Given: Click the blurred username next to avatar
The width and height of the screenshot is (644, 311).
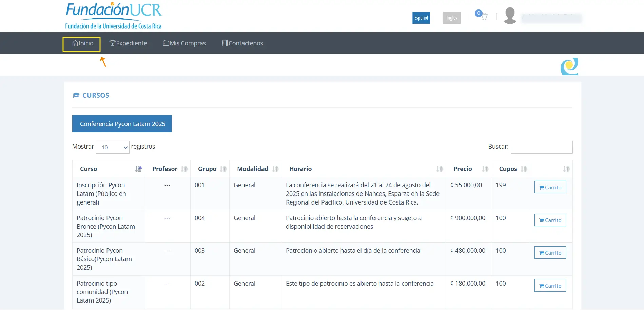Looking at the screenshot, I should 551,18.
